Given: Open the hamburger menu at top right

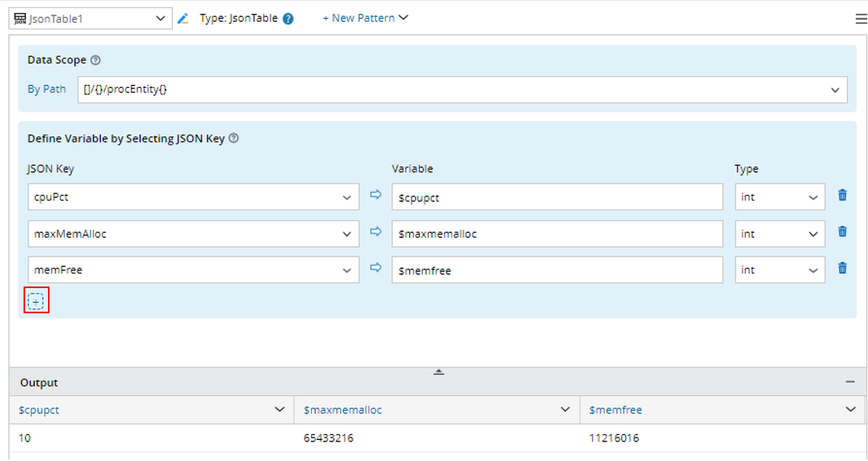Looking at the screenshot, I should pyautogui.click(x=861, y=19).
